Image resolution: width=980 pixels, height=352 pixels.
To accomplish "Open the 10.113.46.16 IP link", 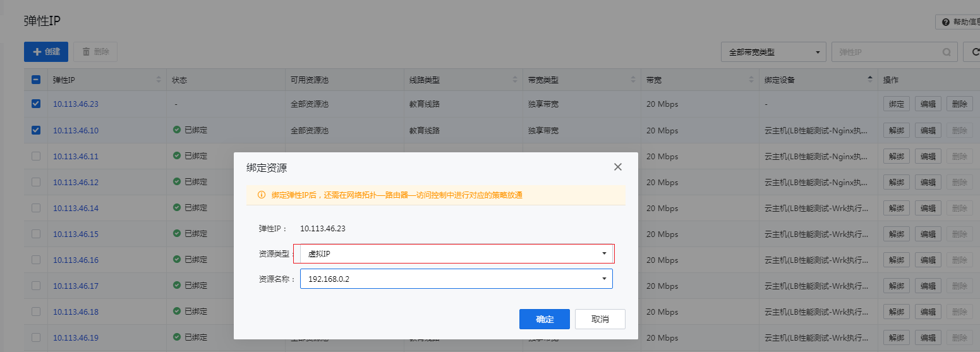I will 76,260.
